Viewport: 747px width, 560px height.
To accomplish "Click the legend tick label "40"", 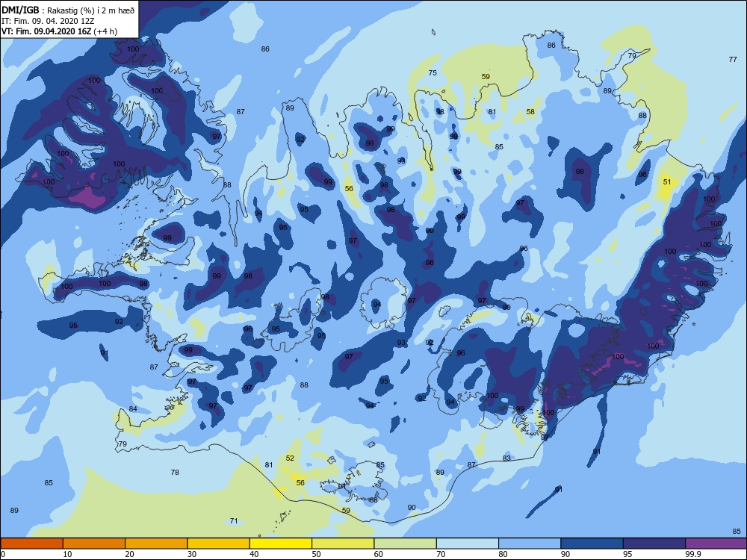I will pos(255,554).
